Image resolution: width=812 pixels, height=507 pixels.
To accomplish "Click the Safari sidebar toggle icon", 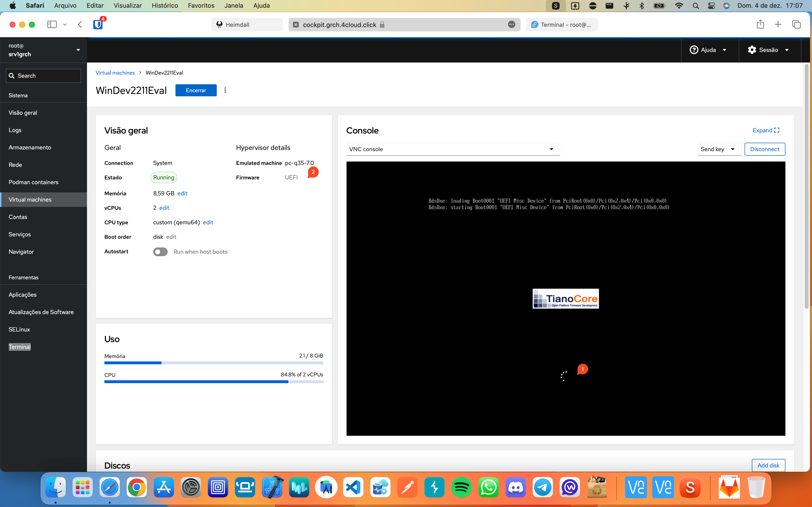I will [x=52, y=24].
